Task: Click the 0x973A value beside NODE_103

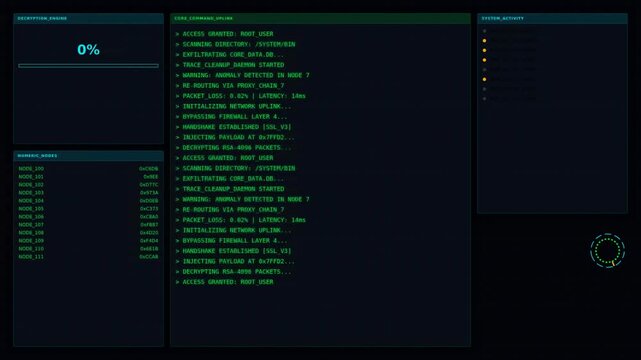Action: 149,192
